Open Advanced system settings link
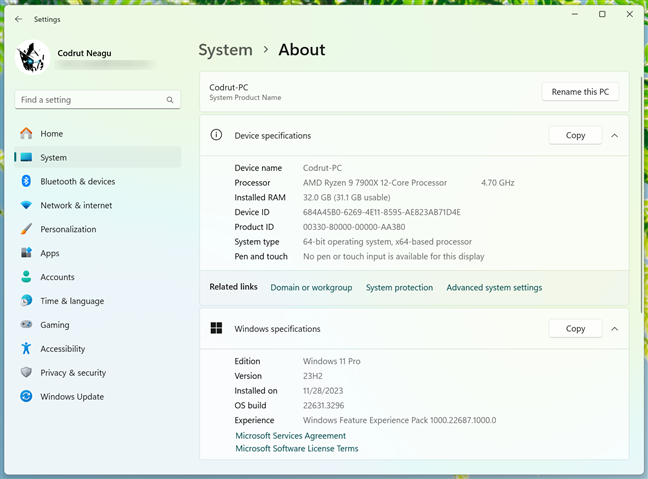Screen dimensions: 648x479 494,288
